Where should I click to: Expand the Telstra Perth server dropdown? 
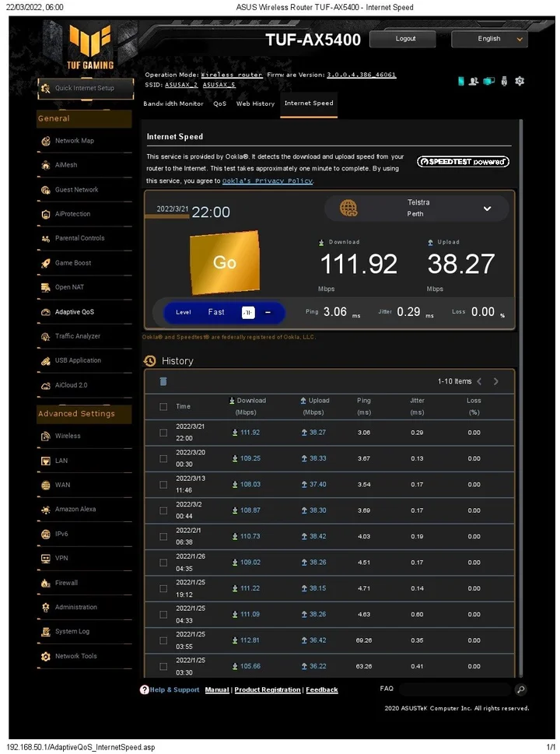(488, 209)
